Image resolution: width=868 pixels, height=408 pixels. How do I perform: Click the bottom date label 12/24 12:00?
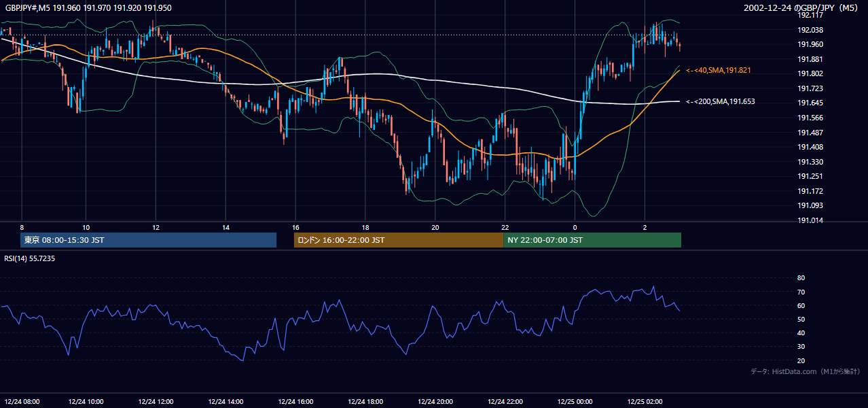[156, 402]
